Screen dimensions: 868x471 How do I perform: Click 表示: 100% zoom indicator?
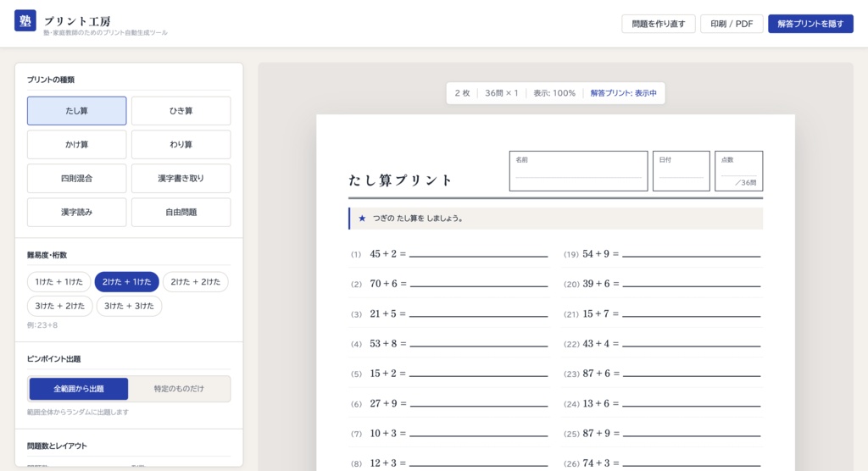click(x=554, y=93)
